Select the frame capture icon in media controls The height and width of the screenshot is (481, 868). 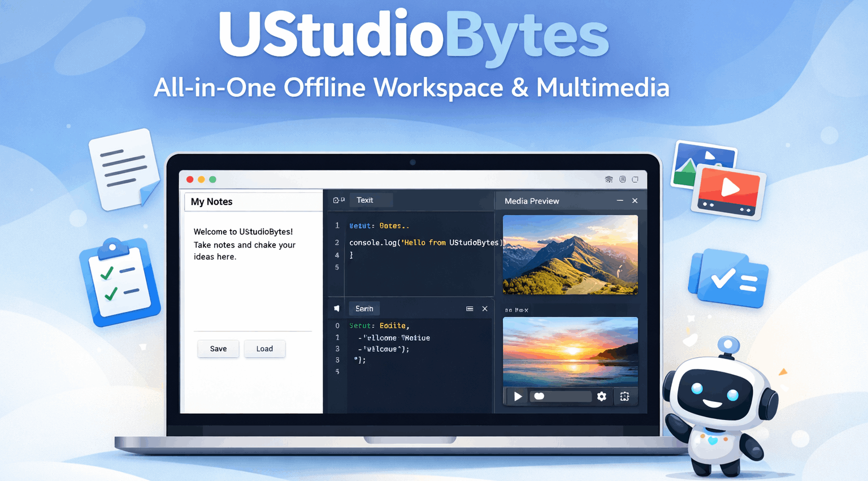click(x=625, y=397)
